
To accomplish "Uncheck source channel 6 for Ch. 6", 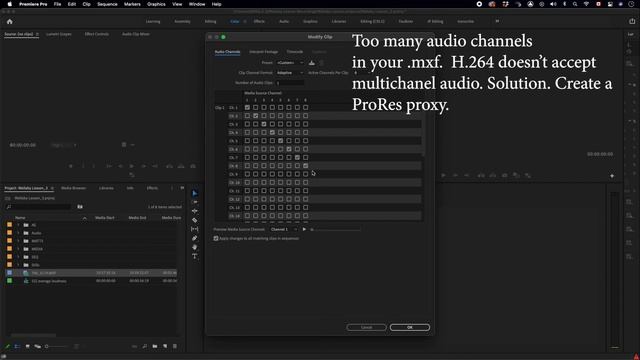I will [289, 149].
